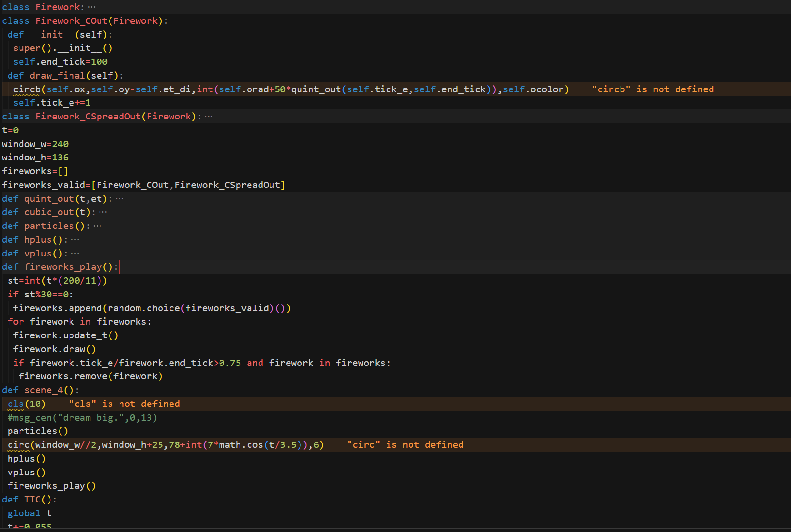Unfold the hplus function ellipsis
This screenshot has height=532, width=791.
click(x=75, y=240)
